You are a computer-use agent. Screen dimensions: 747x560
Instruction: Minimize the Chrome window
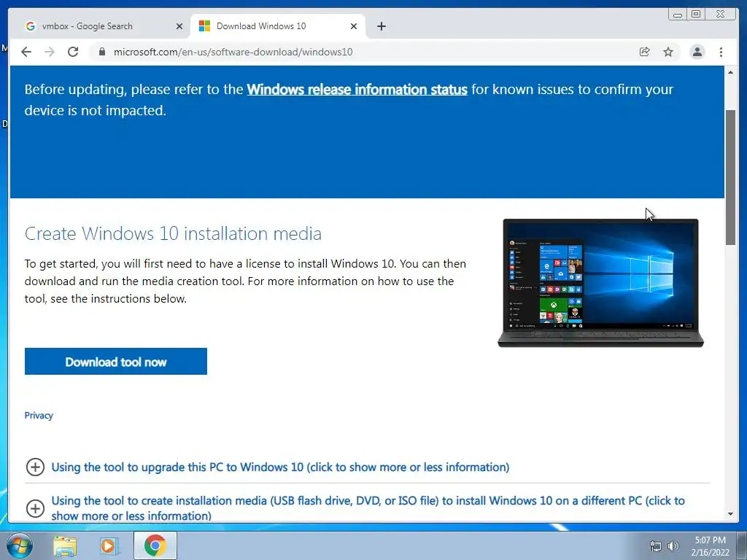[678, 15]
